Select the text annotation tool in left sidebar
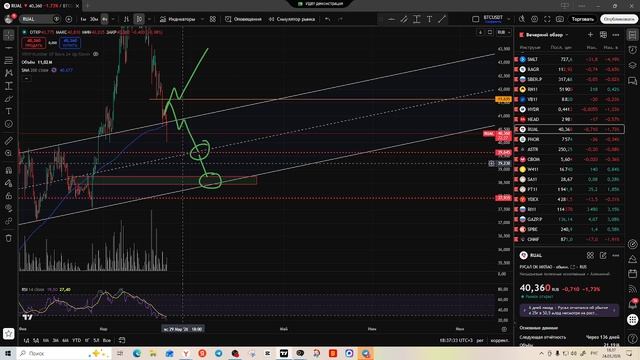Screen dimensions: 640x360 click(9, 111)
